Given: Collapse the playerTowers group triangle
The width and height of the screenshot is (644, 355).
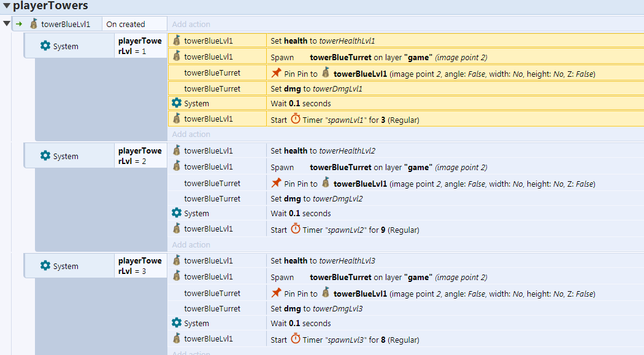Looking at the screenshot, I should 6,6.
